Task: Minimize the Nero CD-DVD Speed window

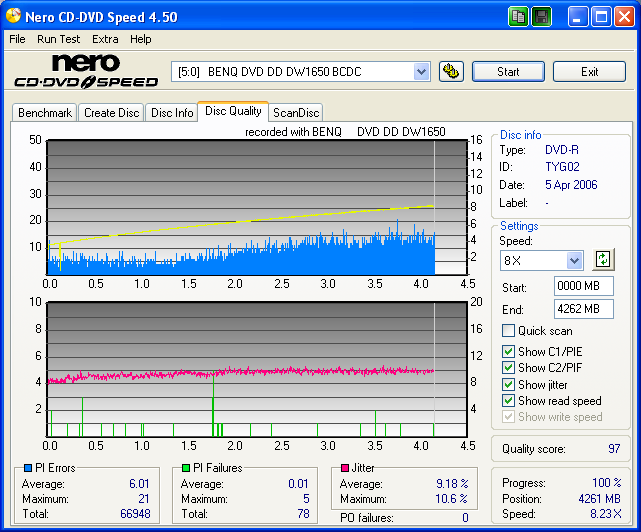Action: tap(577, 17)
